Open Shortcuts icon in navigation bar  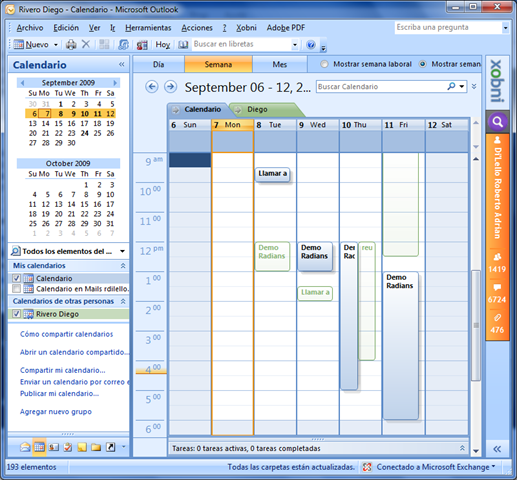point(110,447)
